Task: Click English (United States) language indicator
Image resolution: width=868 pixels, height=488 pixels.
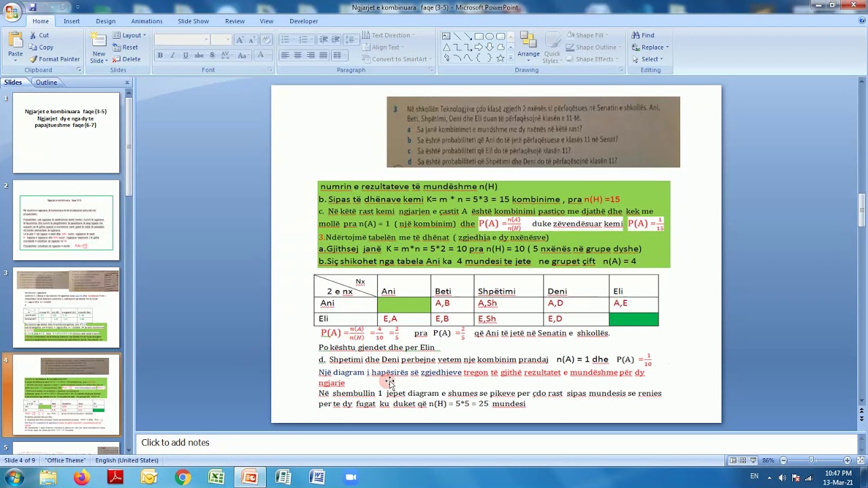Action: click(x=127, y=461)
